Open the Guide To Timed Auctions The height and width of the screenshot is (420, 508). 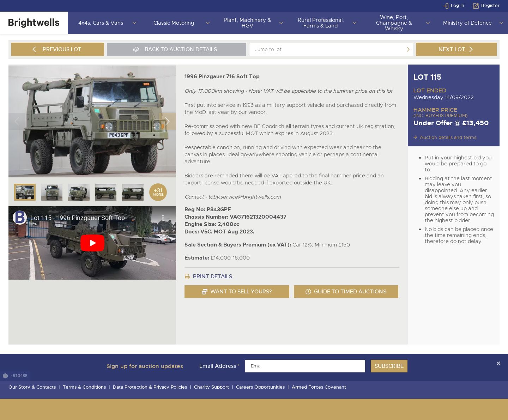tap(346, 292)
